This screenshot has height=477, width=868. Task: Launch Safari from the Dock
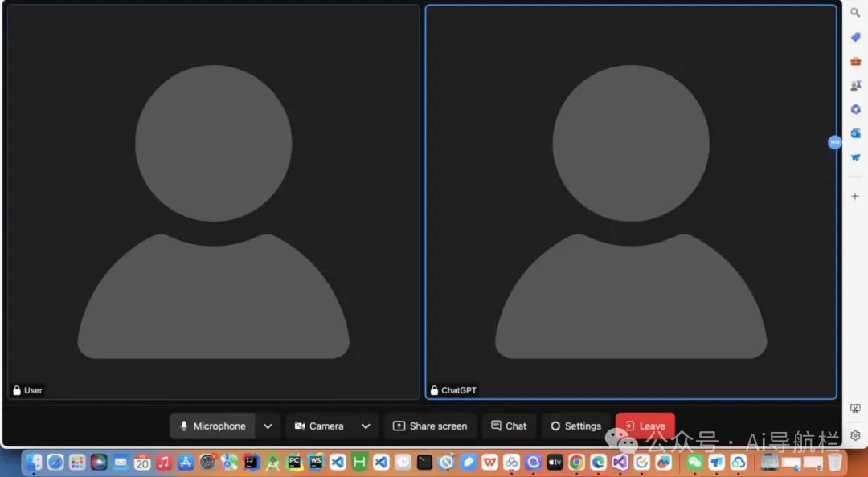click(55, 462)
